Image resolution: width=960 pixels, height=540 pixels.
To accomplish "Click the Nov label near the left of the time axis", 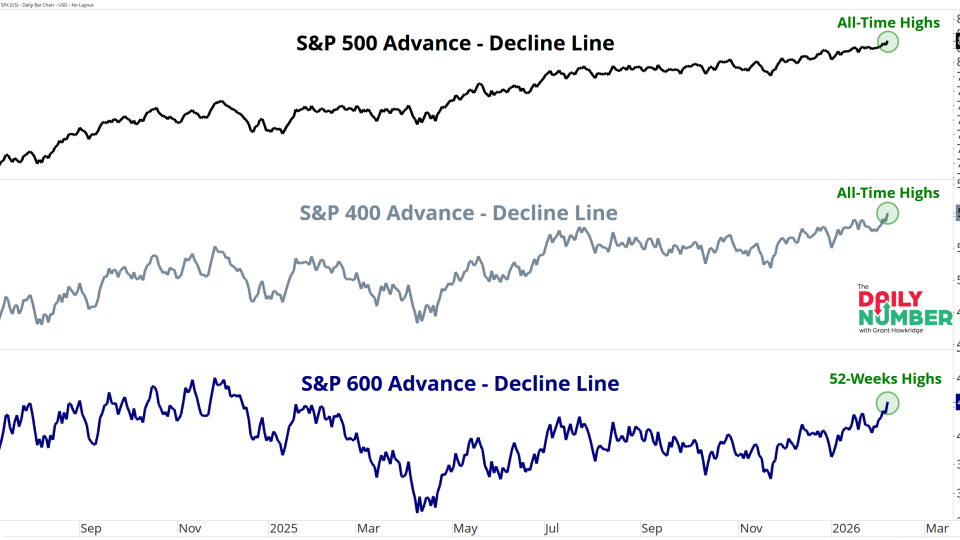I will [x=188, y=528].
